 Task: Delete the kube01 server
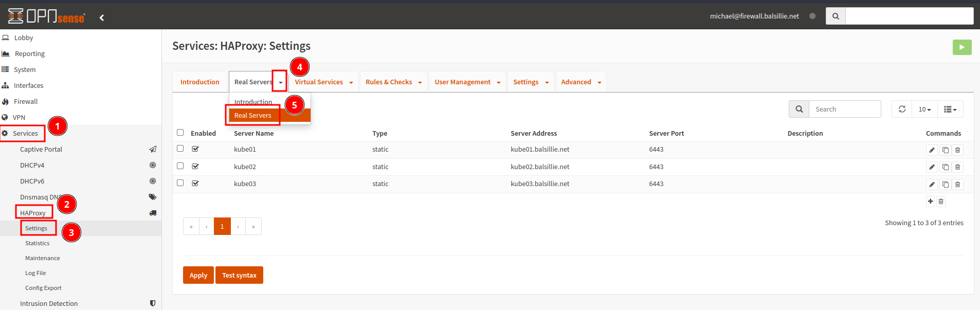pos(957,150)
